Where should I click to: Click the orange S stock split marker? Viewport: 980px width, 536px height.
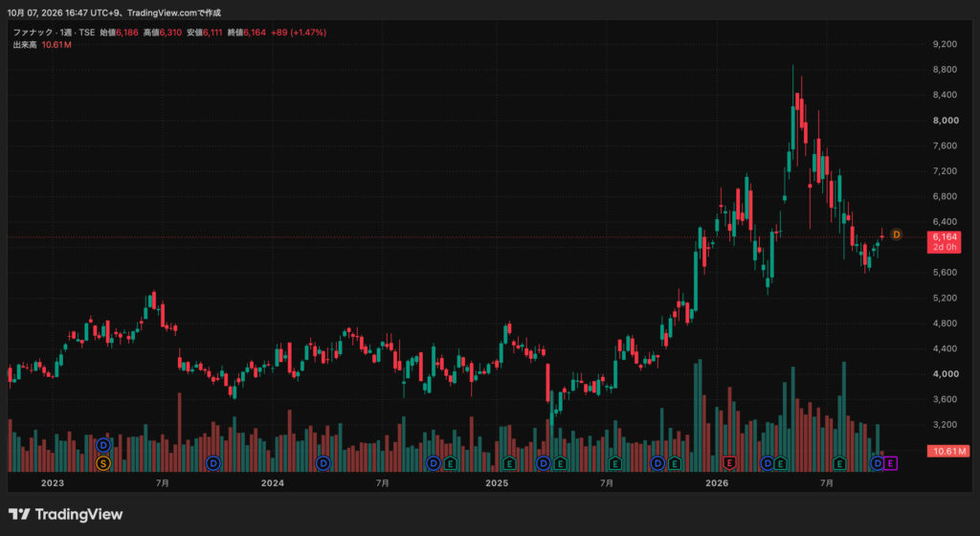[x=103, y=463]
